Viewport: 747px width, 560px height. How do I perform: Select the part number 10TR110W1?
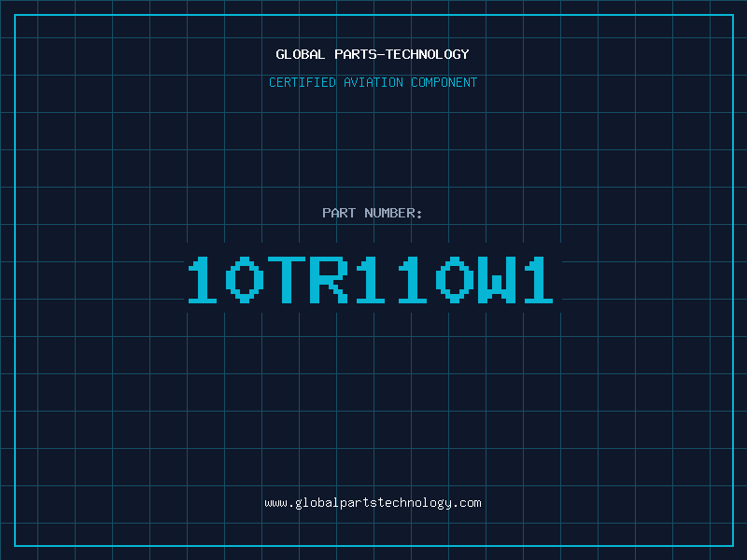click(x=371, y=280)
